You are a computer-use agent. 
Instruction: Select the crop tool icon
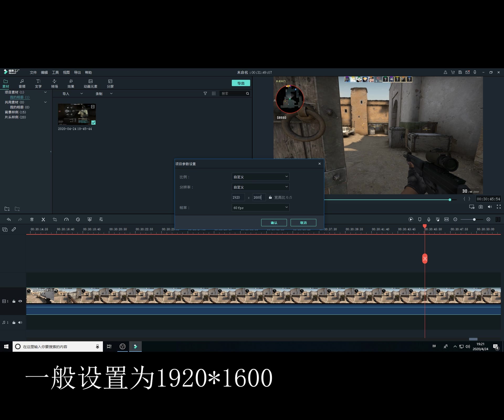tap(55, 219)
